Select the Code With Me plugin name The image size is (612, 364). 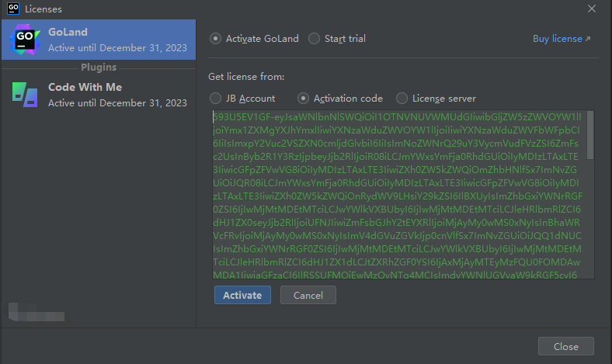click(x=85, y=87)
